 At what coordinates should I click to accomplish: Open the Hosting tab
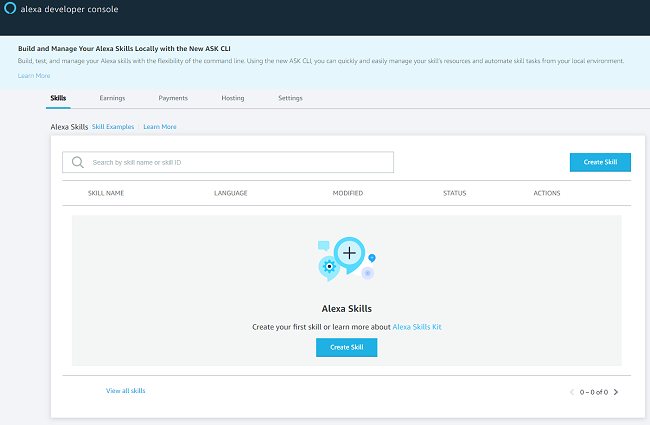click(233, 98)
